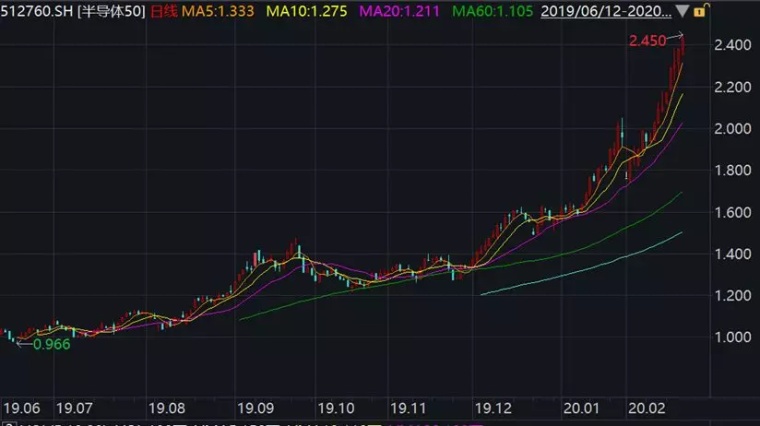Click the 0.966 low price marker
The height and width of the screenshot is (426, 760).
click(52, 344)
